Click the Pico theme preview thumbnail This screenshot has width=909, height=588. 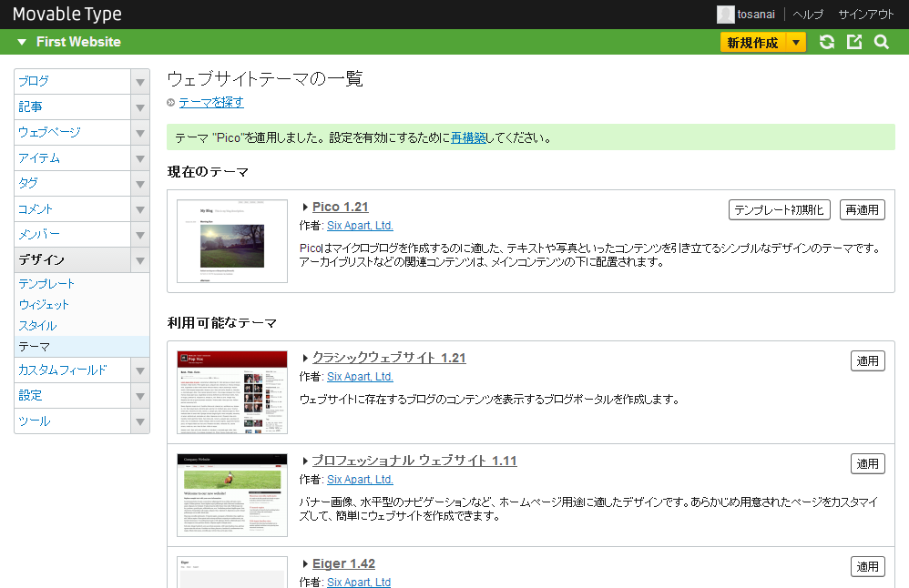pos(232,241)
